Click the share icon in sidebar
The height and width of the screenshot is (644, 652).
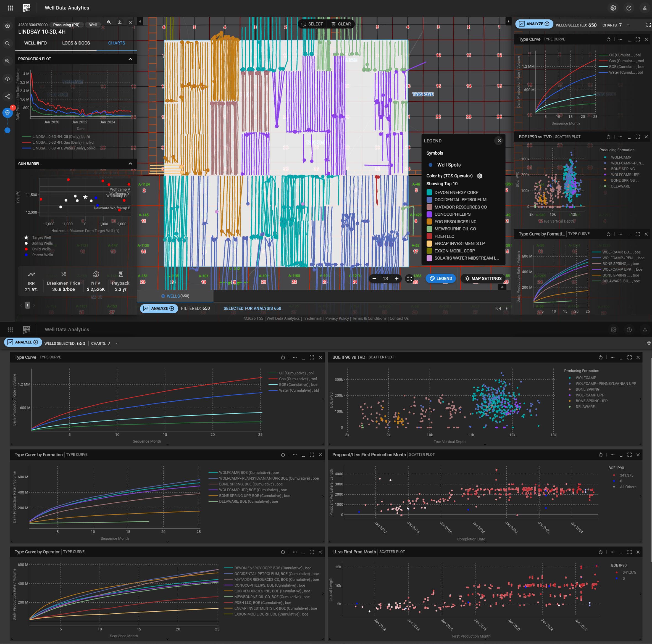click(x=7, y=96)
